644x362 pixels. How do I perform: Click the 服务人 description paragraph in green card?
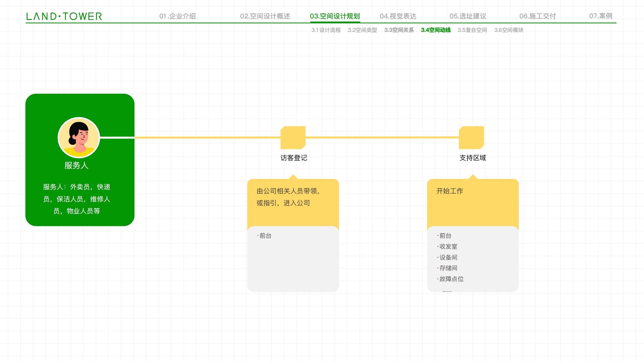pos(77,199)
